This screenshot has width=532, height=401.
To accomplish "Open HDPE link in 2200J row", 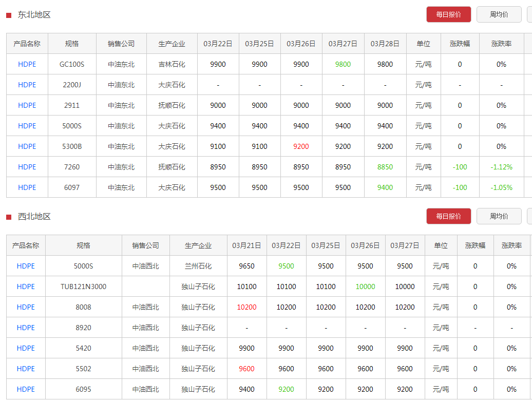I will coord(27,85).
